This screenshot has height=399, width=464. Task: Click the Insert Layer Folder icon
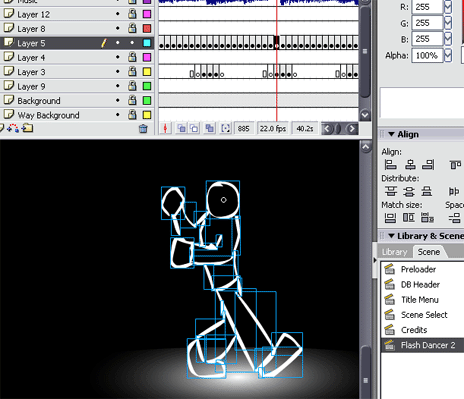(x=28, y=128)
